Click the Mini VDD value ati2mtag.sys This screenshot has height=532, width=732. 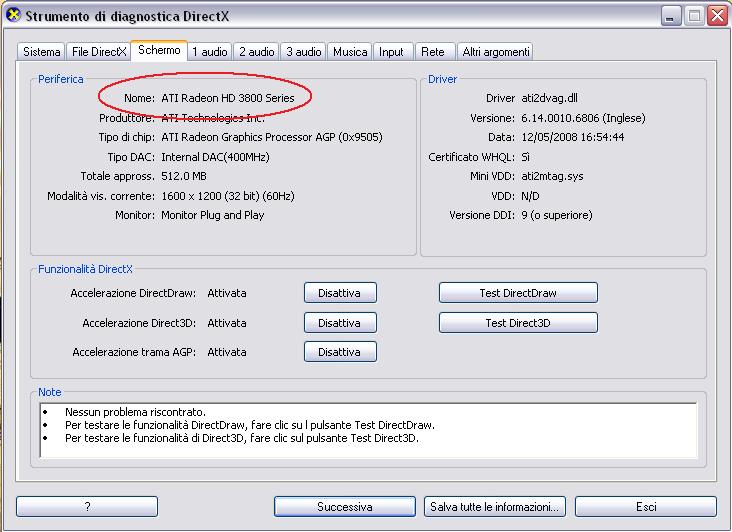point(552,176)
